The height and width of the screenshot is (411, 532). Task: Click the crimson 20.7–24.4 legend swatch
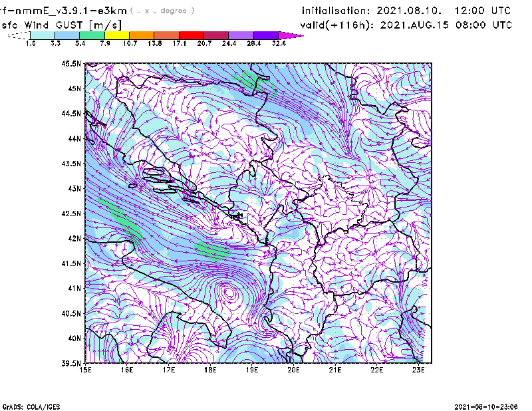click(x=215, y=35)
